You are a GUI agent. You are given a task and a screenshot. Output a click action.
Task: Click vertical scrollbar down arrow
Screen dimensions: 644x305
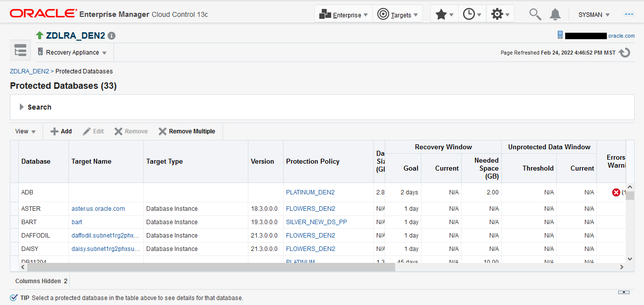tap(630, 258)
